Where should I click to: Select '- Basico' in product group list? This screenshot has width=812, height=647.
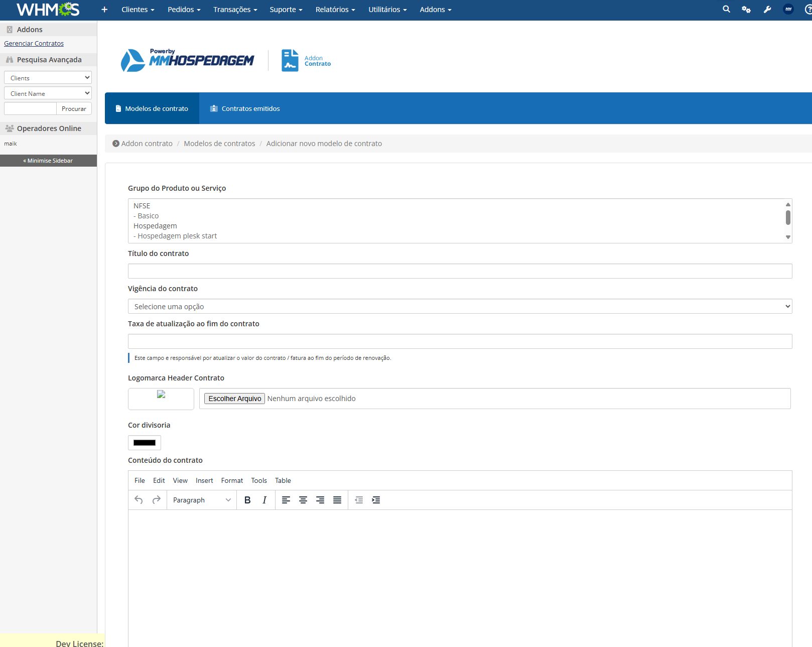coord(457,216)
